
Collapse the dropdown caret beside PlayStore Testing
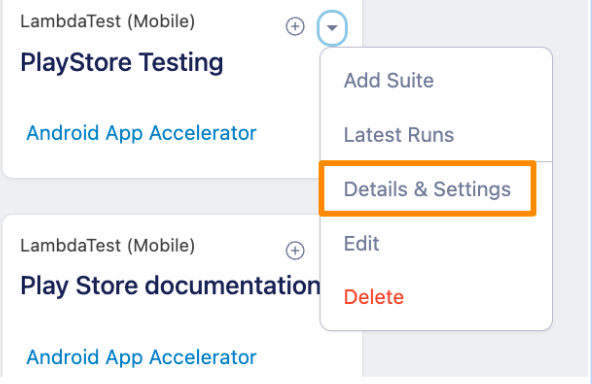[332, 28]
